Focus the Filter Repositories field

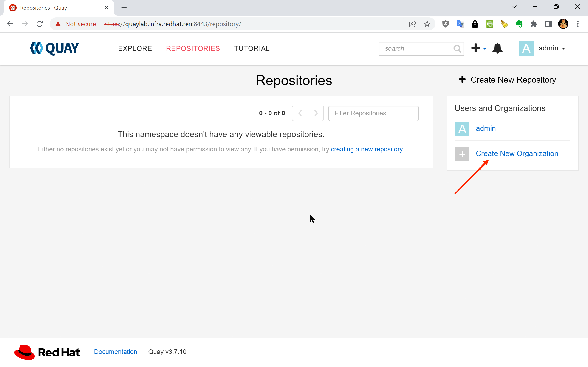click(373, 113)
